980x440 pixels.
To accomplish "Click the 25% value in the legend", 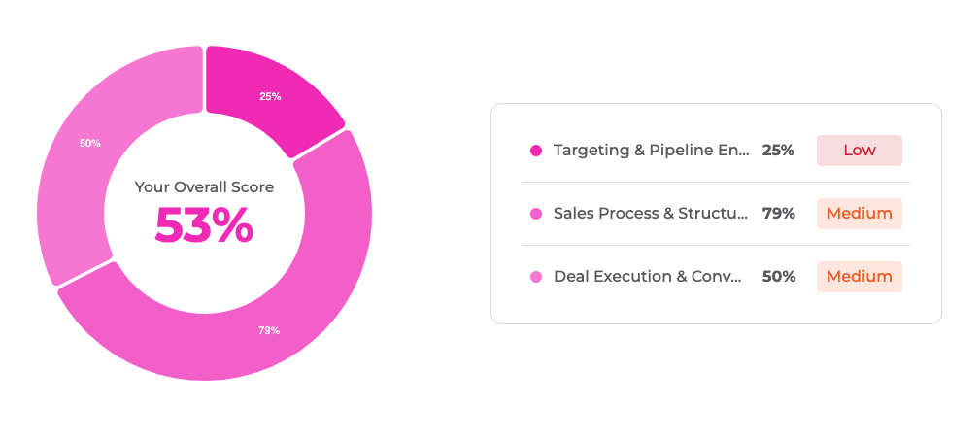I will [778, 151].
